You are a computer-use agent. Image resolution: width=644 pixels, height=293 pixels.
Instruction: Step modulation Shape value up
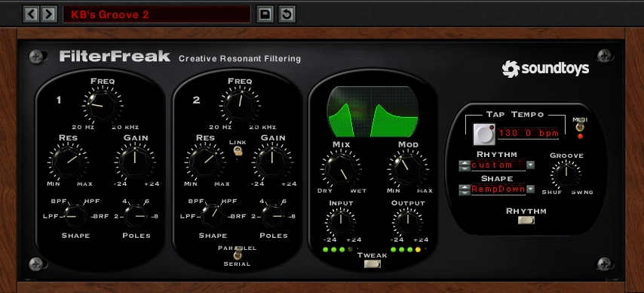point(464,187)
